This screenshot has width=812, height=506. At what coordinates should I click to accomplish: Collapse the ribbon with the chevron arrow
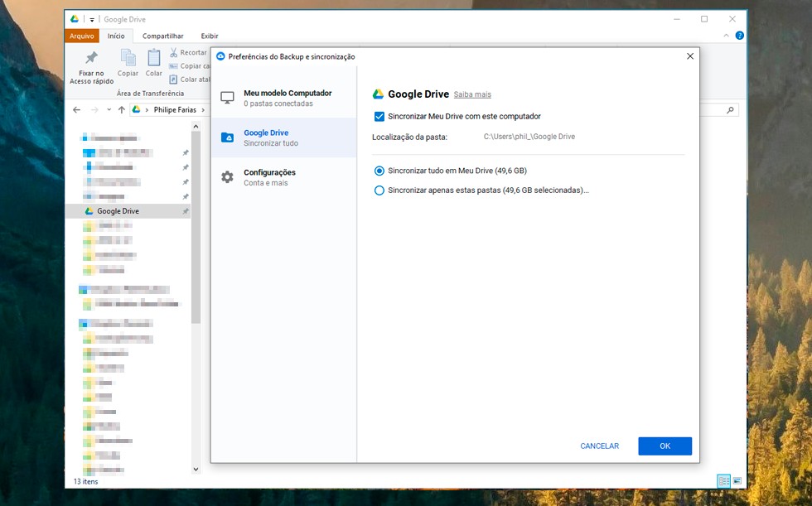(727, 36)
